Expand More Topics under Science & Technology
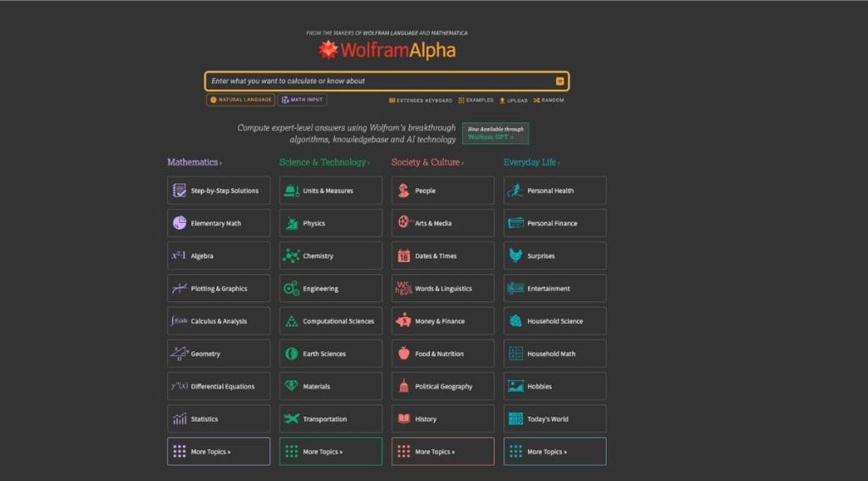The image size is (868, 481). (331, 451)
